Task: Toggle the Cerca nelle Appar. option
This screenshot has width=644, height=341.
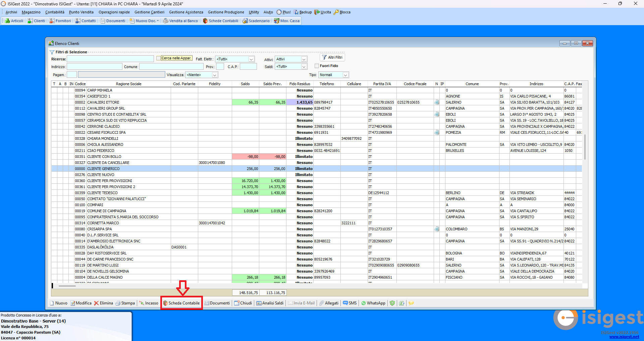Action: 158,58
